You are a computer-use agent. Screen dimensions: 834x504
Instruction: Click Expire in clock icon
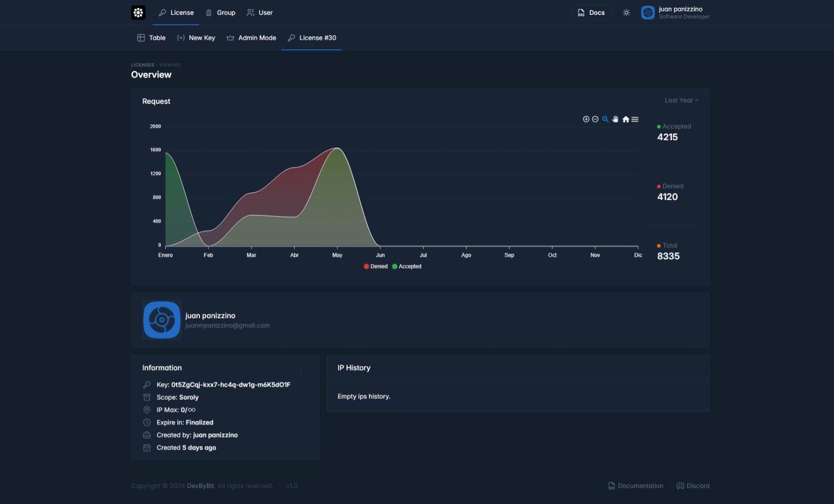point(147,422)
